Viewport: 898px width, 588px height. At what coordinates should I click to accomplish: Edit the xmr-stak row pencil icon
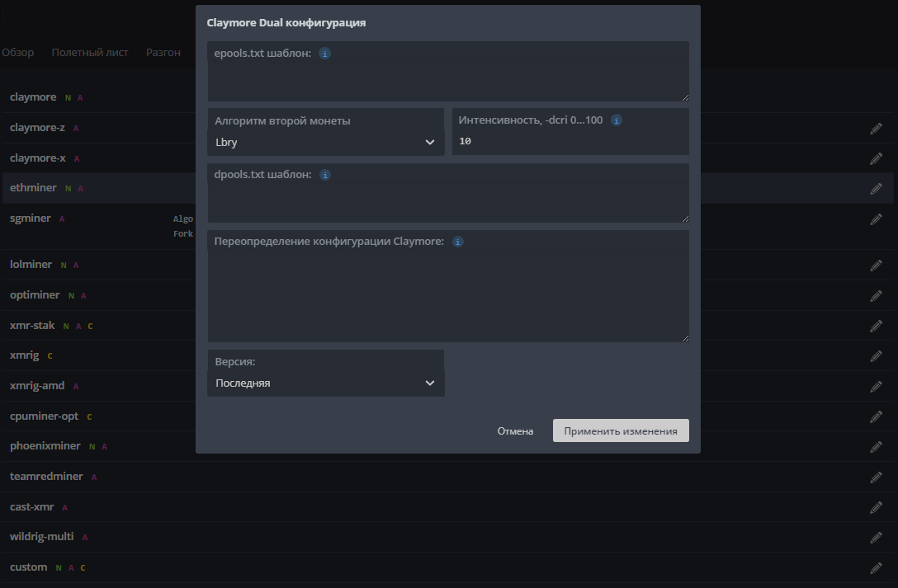(x=876, y=326)
